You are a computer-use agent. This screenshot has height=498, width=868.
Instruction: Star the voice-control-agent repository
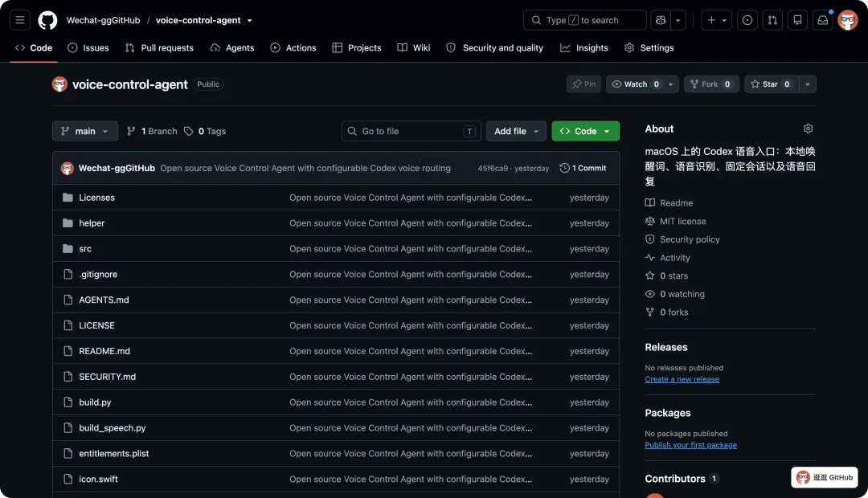[x=771, y=84]
